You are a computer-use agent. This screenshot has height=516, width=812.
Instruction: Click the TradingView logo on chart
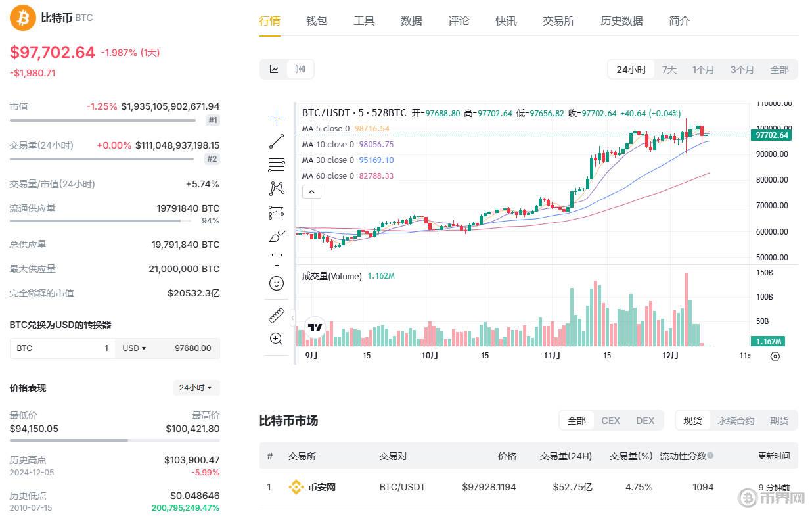(x=315, y=327)
